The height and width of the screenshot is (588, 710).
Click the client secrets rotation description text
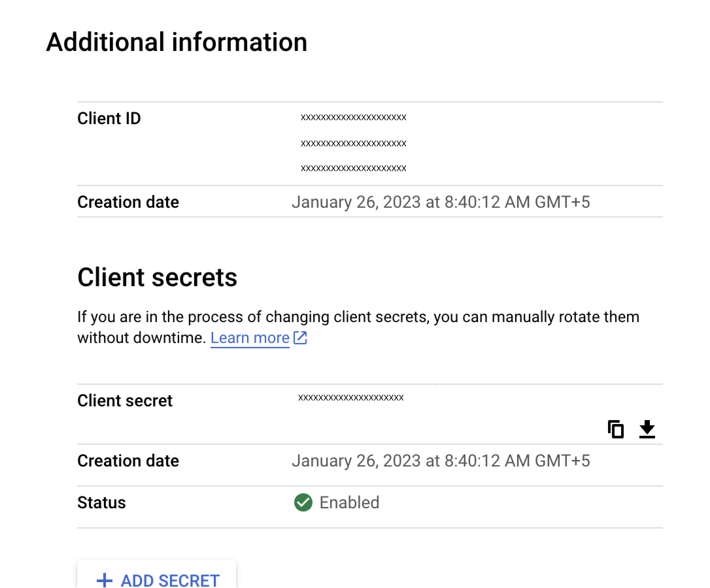pyautogui.click(x=358, y=317)
